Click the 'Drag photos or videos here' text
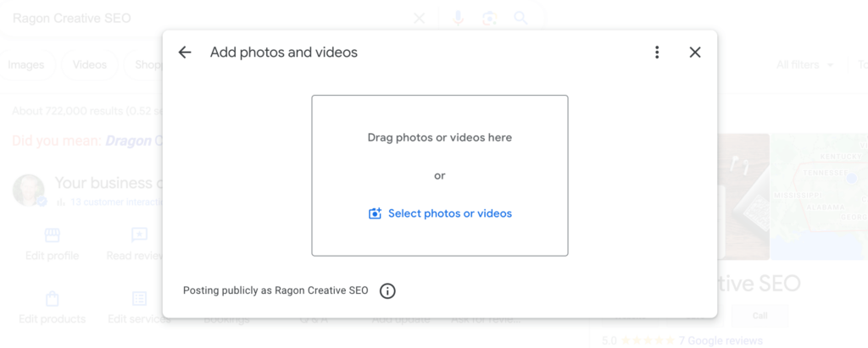The image size is (868, 348). (440, 137)
